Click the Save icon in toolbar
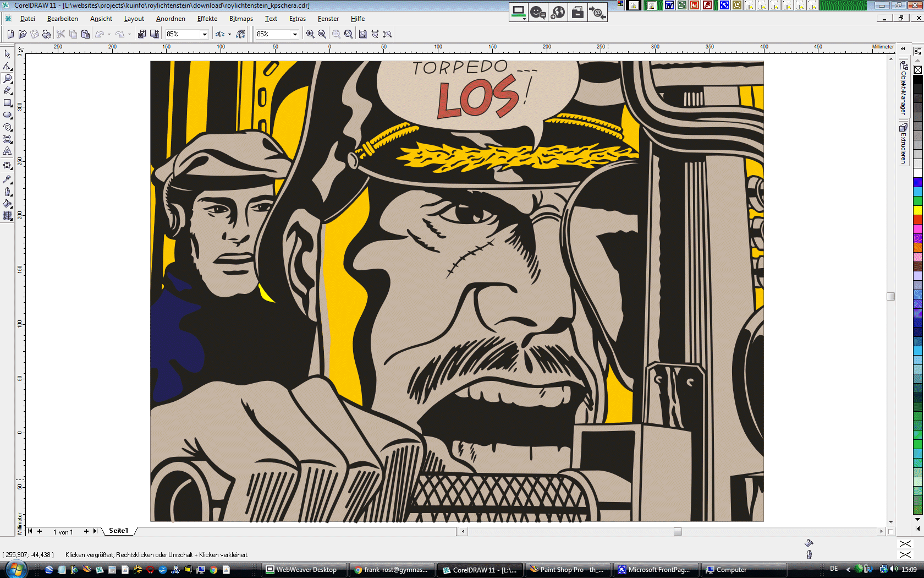Screen dimensions: 924x578 35,34
